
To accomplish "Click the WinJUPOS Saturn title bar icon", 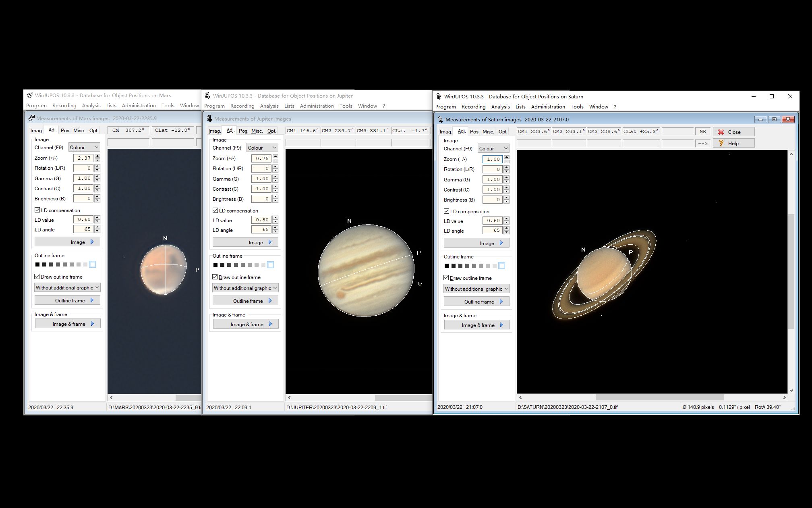I will tap(439, 96).
